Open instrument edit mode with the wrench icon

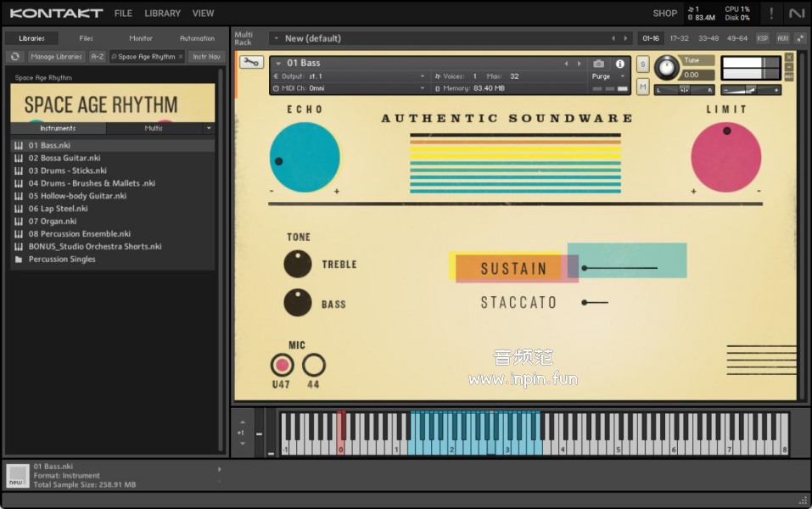point(251,62)
